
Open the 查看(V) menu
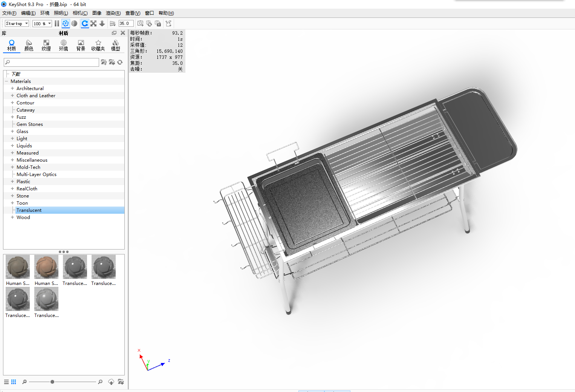click(133, 13)
